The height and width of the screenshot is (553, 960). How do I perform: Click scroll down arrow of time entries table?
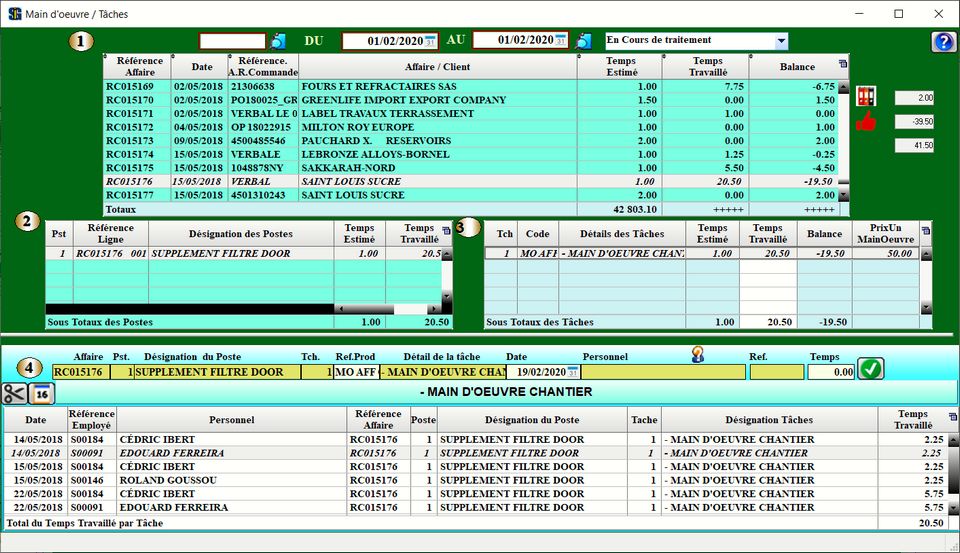(953, 508)
